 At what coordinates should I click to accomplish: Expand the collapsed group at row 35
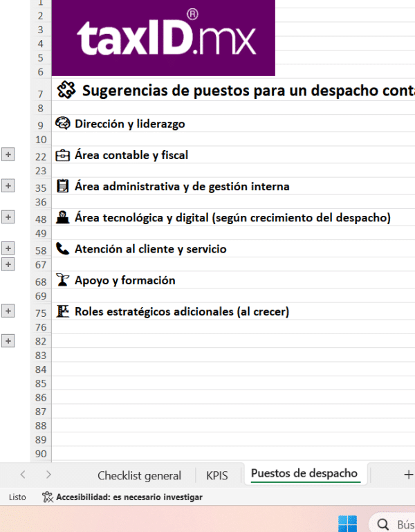click(x=8, y=185)
